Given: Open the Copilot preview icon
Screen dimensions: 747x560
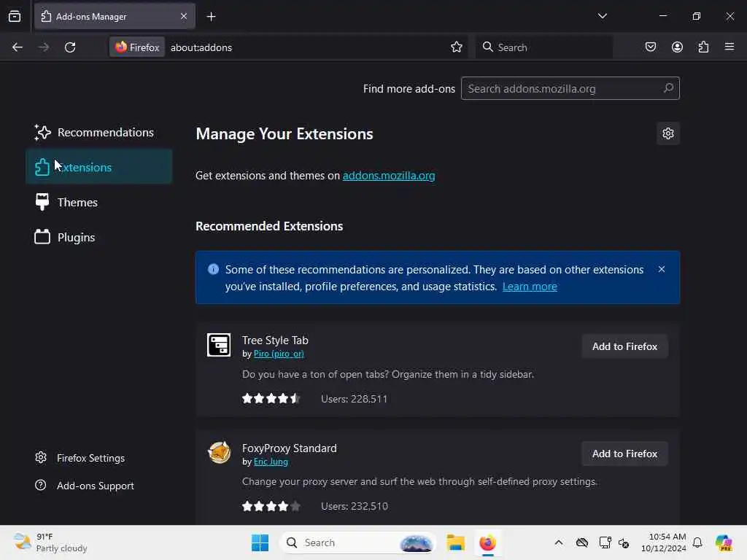Looking at the screenshot, I should [x=724, y=542].
